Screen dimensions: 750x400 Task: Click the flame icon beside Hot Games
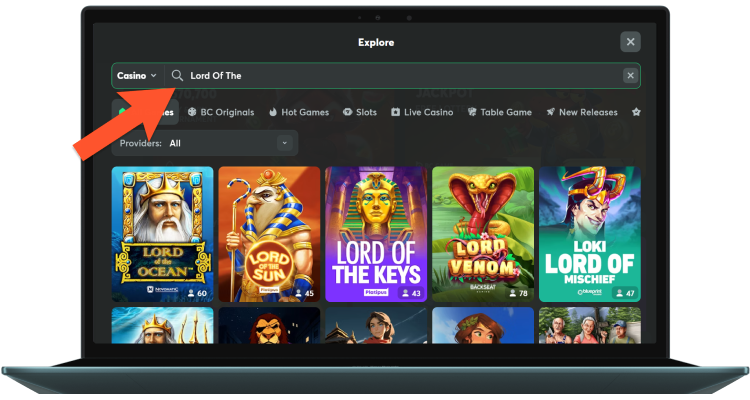(x=273, y=113)
